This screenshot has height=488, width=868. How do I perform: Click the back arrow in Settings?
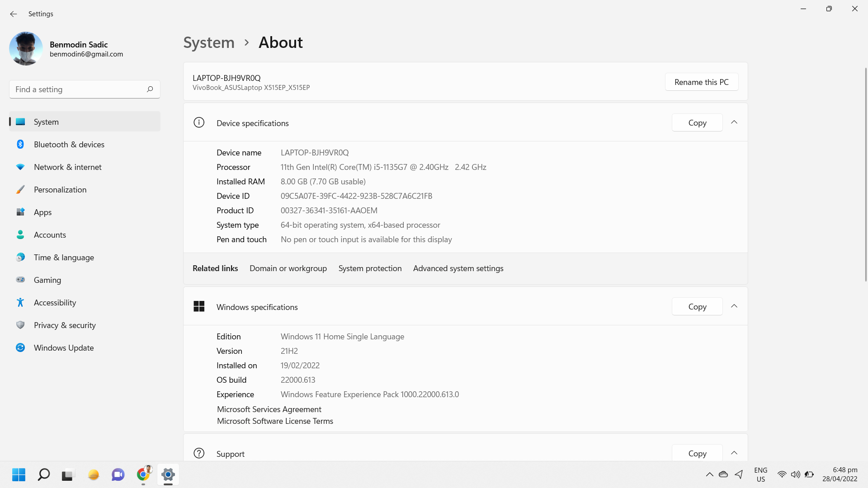pos(14,14)
